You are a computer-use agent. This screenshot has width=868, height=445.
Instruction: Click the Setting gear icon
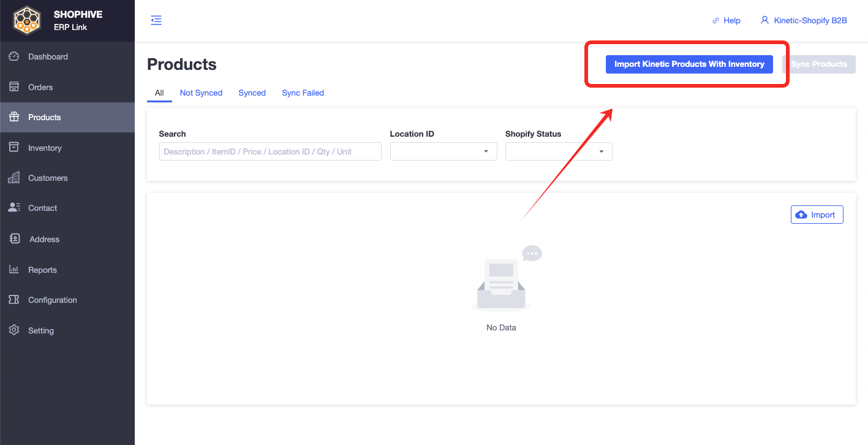pyautogui.click(x=14, y=330)
